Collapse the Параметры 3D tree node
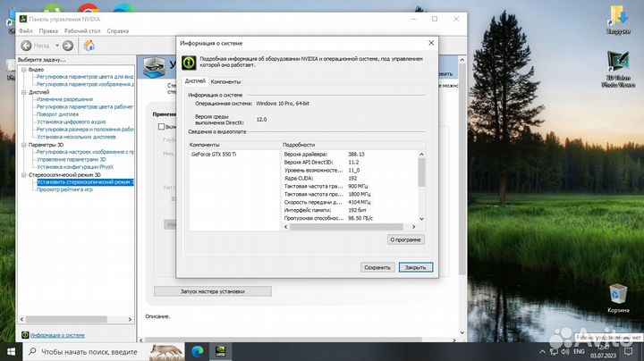The height and width of the screenshot is (361, 644). tap(24, 145)
